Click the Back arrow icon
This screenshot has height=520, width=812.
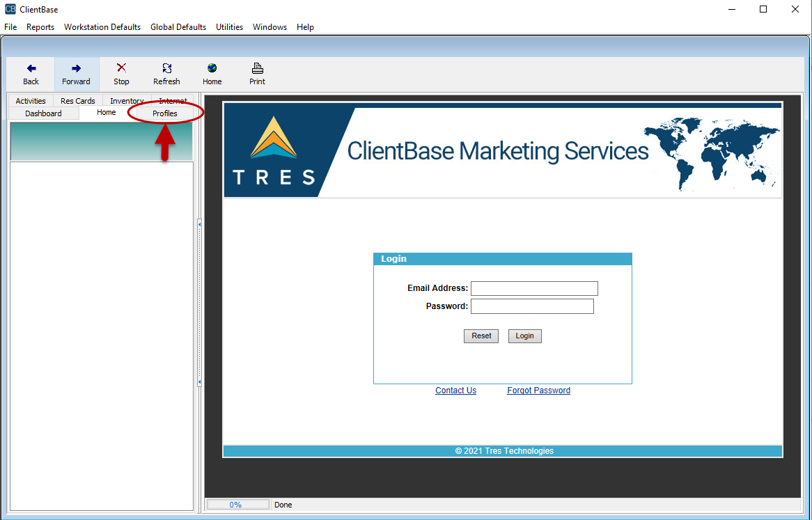(x=31, y=68)
